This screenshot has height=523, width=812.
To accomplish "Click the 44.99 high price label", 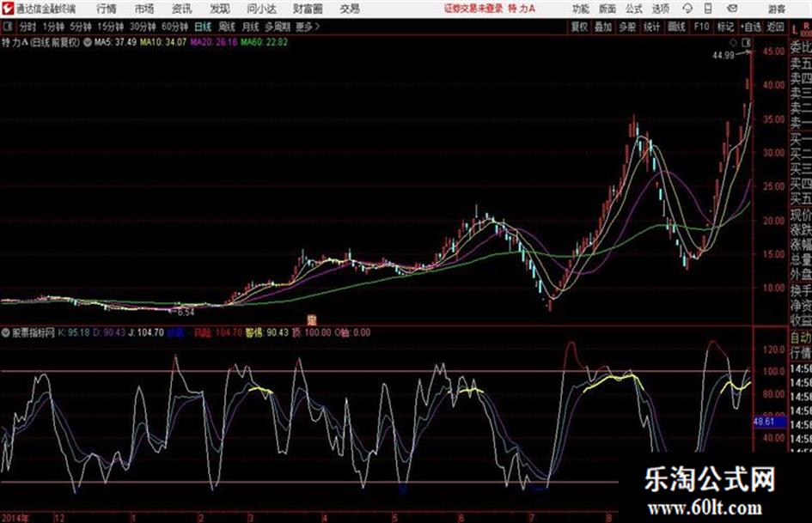I will point(723,56).
